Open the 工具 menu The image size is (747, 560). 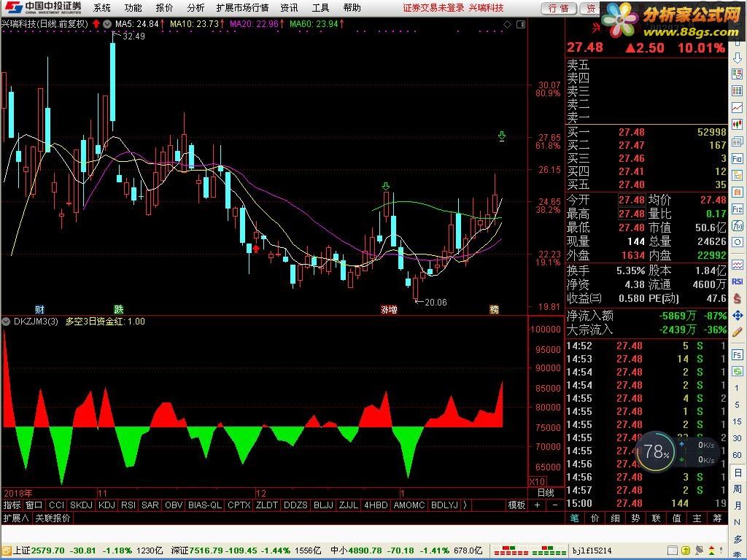(x=321, y=8)
